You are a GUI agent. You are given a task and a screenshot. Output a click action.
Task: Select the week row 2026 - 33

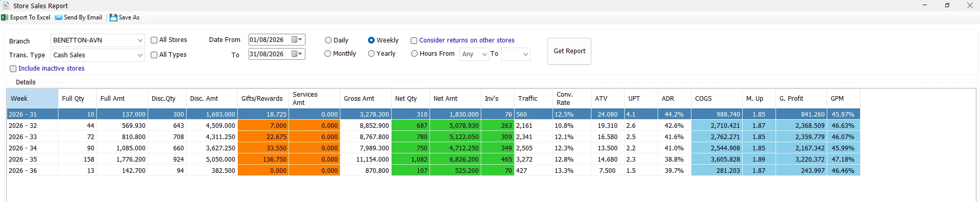433,137
